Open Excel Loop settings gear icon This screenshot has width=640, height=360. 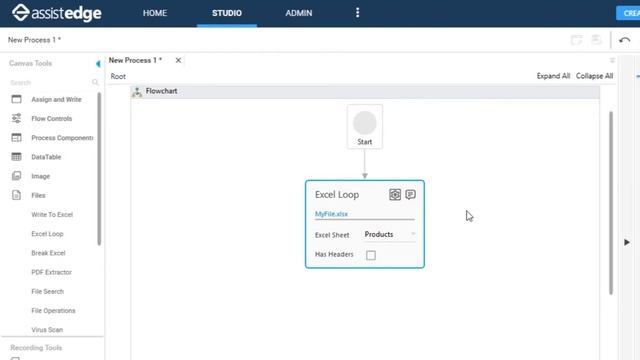(x=395, y=194)
